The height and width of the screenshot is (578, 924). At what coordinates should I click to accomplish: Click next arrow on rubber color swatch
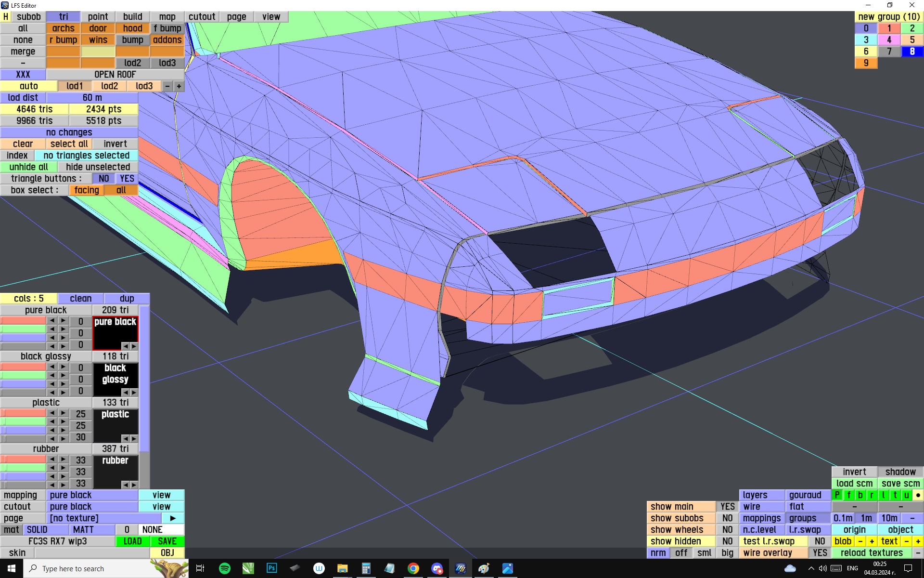134,485
